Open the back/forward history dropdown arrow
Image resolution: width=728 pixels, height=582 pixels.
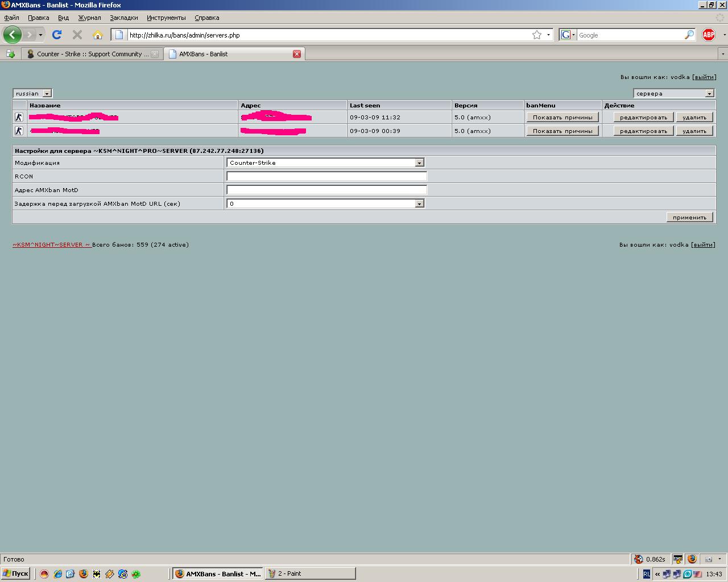point(40,35)
